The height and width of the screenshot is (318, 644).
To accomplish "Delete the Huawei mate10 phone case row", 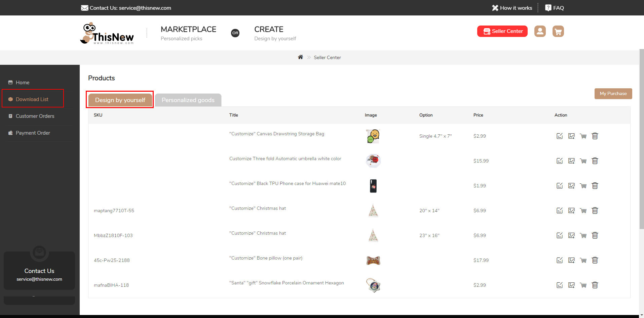I will tap(595, 186).
